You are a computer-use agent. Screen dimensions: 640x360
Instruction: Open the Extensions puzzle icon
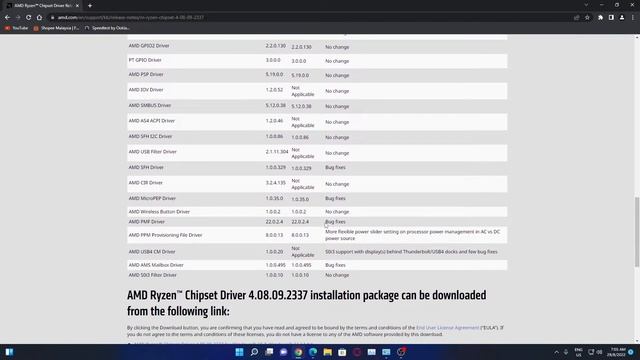[x=600, y=18]
